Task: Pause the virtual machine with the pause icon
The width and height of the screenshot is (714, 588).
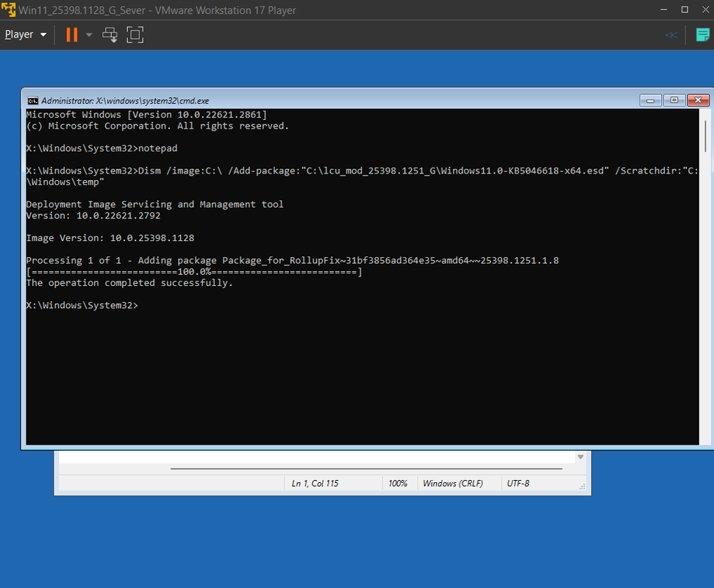Action: point(72,35)
